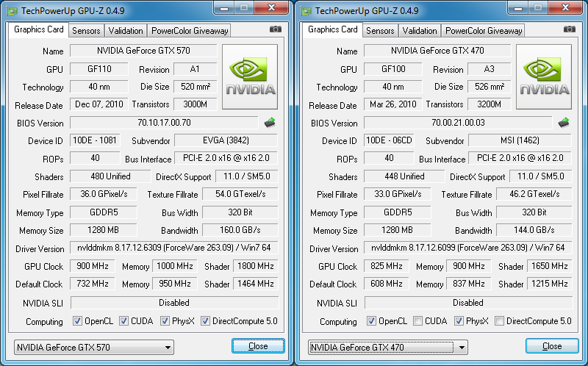Click GPU field showing GF110
Image resolution: width=588 pixels, height=366 pixels.
click(x=99, y=69)
